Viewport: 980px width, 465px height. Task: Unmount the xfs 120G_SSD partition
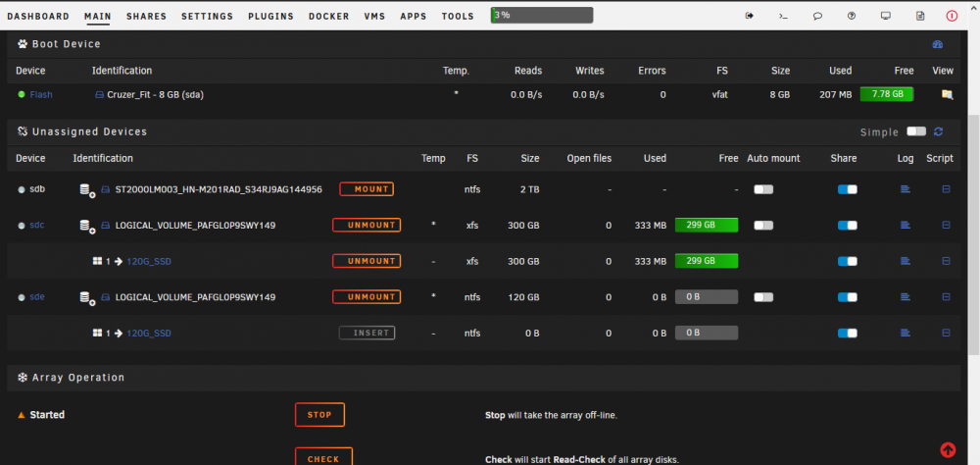367,261
